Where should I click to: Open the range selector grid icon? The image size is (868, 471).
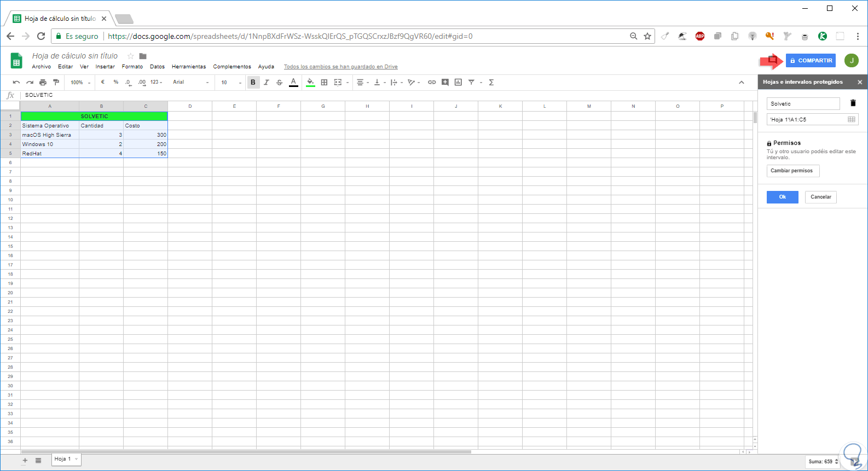coord(852,119)
